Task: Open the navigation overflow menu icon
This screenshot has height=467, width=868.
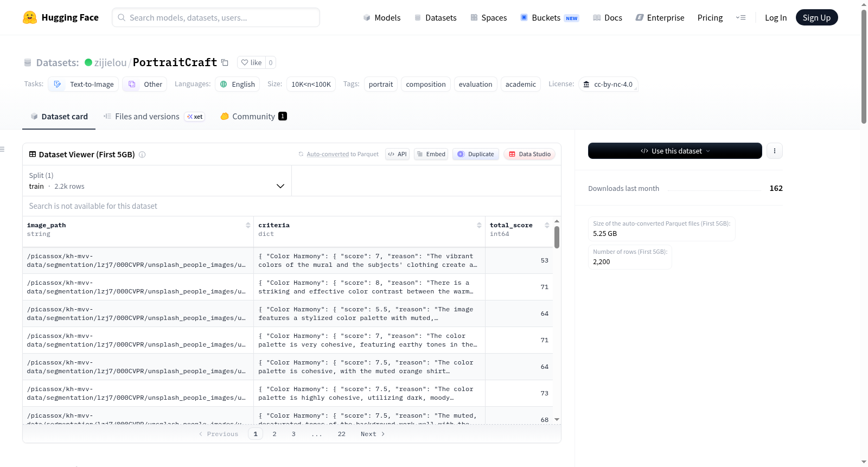Action: [x=741, y=17]
